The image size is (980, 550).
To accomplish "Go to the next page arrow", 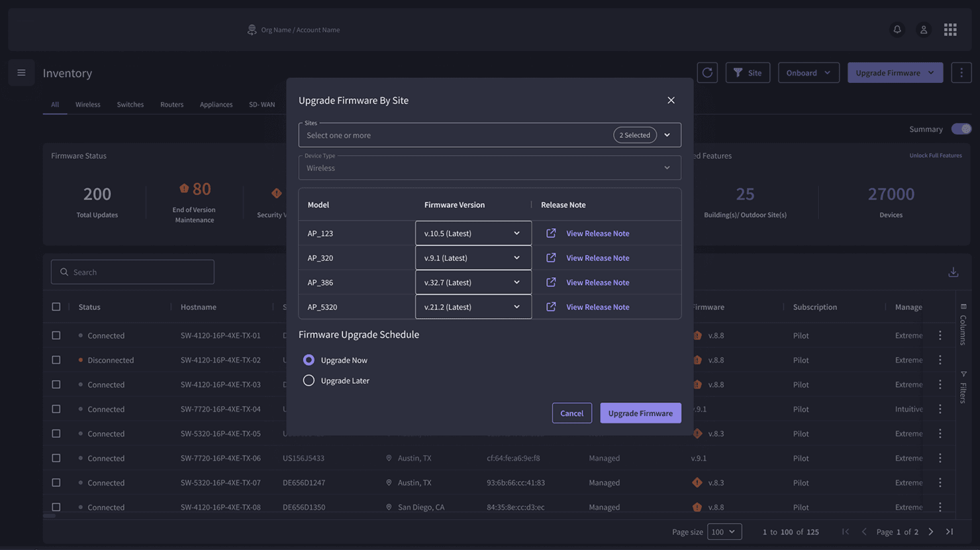I will pos(931,531).
